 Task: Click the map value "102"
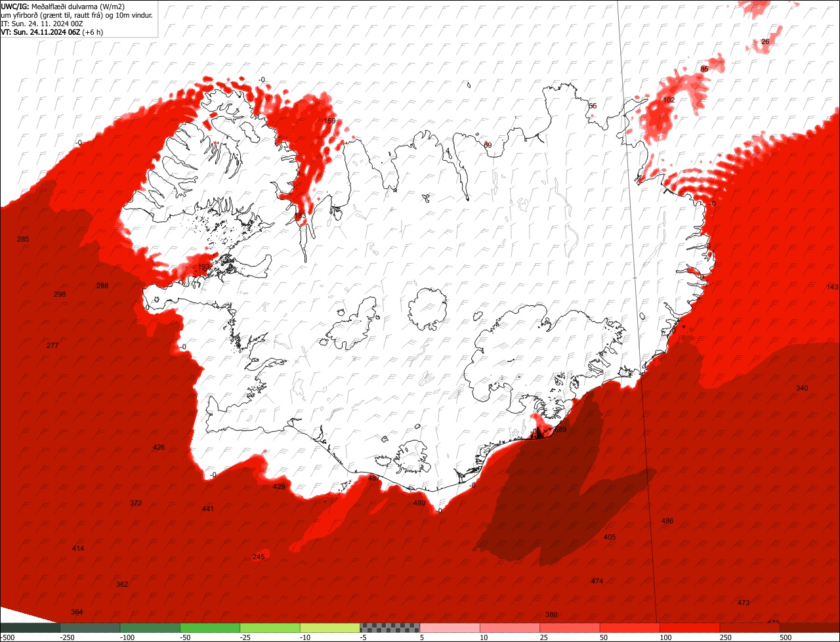coord(669,100)
